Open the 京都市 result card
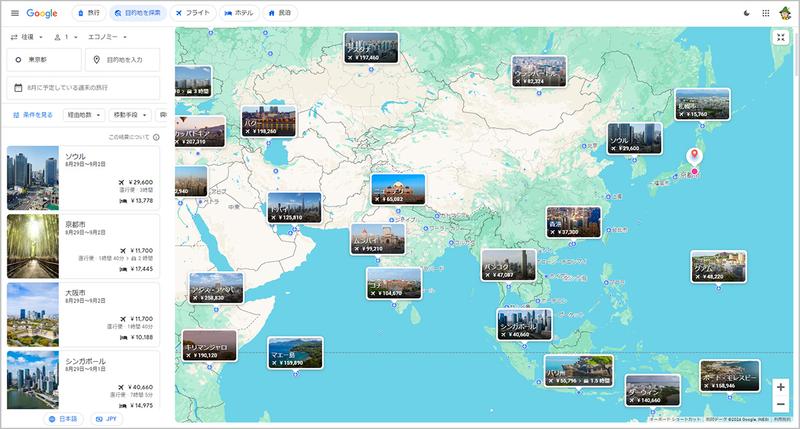This screenshot has height=429, width=800. 83,246
